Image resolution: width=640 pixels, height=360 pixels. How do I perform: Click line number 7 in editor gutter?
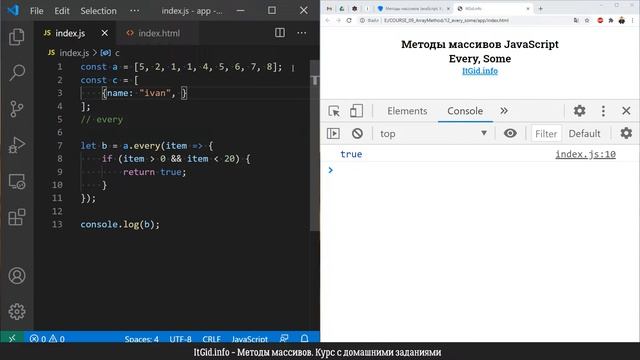click(60, 146)
